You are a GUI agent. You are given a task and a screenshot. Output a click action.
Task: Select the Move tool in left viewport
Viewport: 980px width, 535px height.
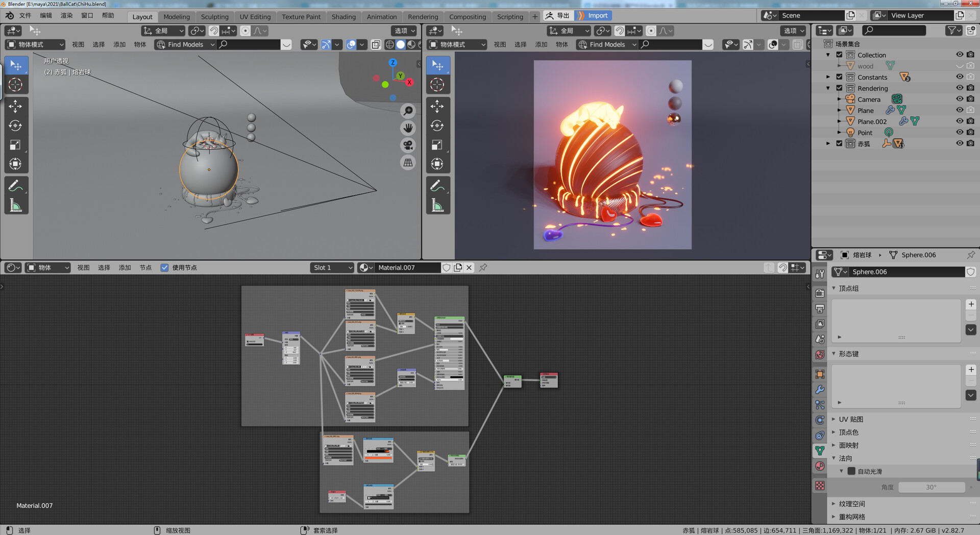pyautogui.click(x=15, y=106)
